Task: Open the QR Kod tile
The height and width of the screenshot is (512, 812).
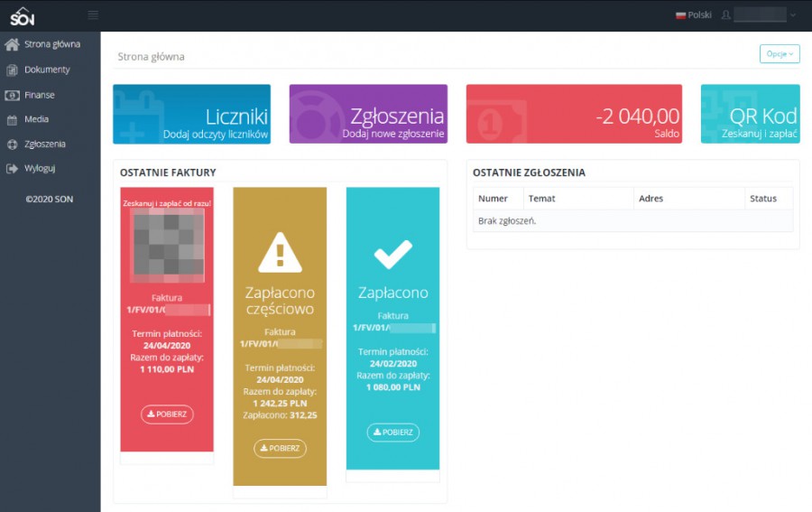Action: click(751, 114)
